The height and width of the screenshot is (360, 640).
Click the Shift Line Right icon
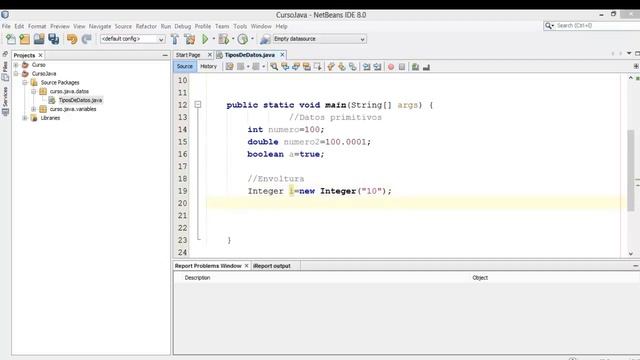tap(377, 67)
